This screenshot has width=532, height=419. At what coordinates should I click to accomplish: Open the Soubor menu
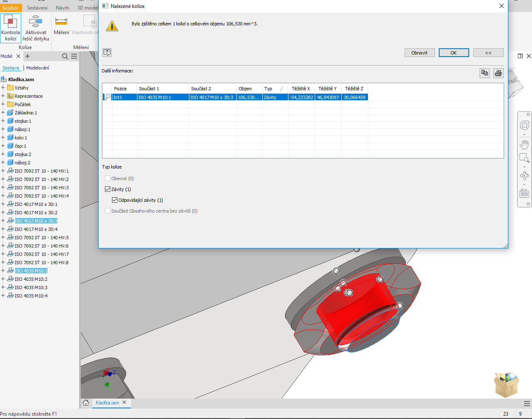tap(10, 7)
